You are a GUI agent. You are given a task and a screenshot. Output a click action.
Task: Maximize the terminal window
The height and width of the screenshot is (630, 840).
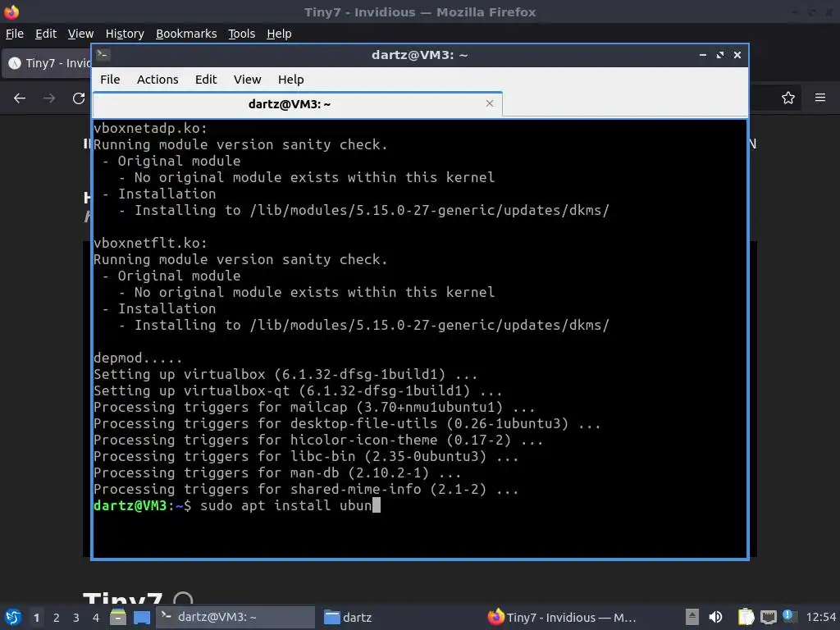[720, 55]
